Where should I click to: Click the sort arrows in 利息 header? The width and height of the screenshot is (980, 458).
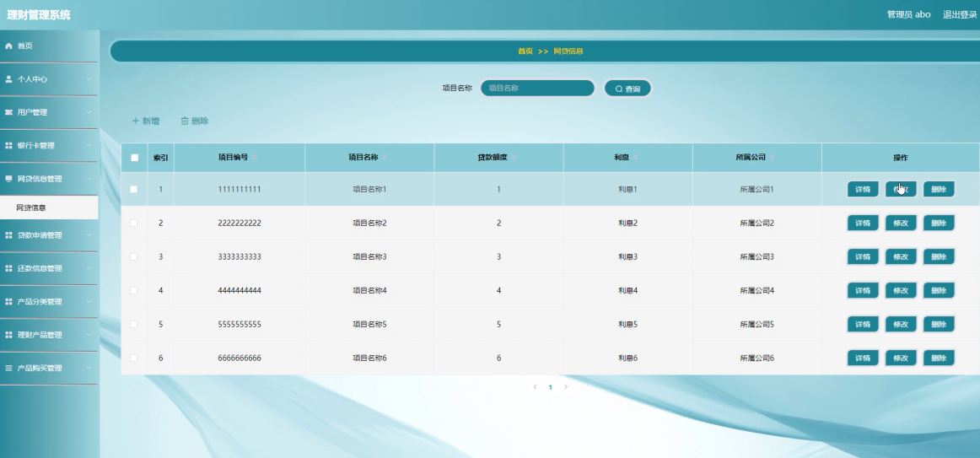click(636, 158)
